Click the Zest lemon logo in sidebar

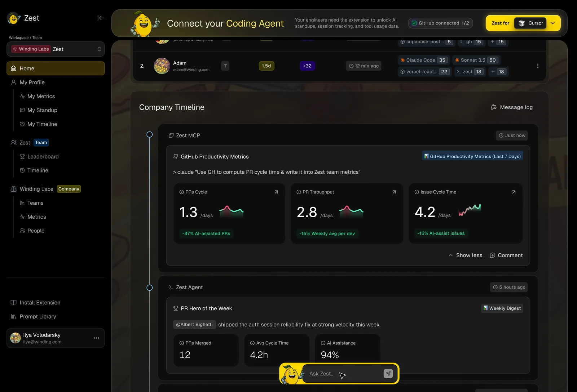pyautogui.click(x=14, y=18)
